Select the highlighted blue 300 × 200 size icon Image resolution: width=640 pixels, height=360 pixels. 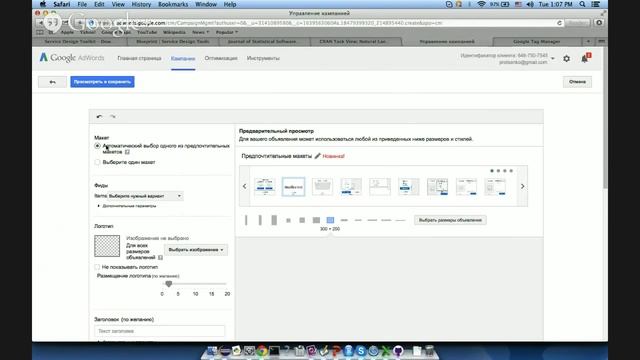[330, 220]
